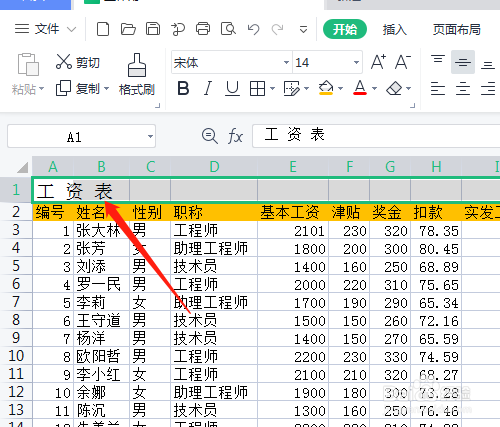
Task: Click the Paste (粘贴) clipboard icon
Action: pyautogui.click(x=28, y=64)
